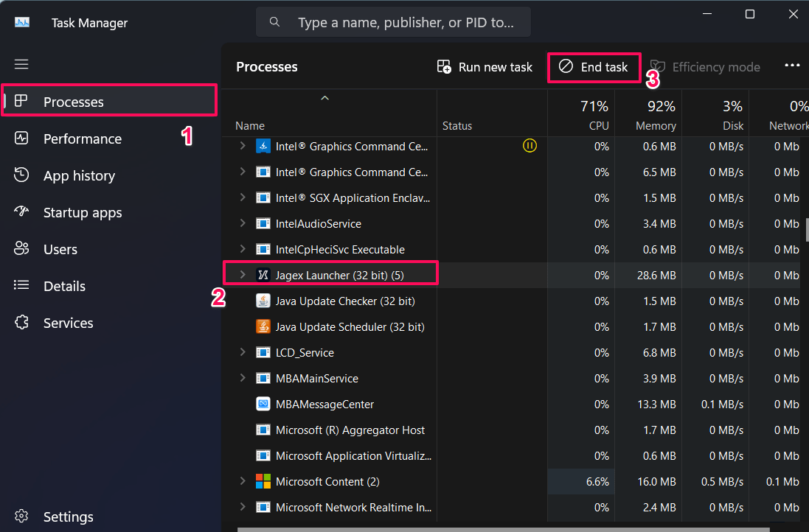Click the Performance graph icon

[21, 138]
